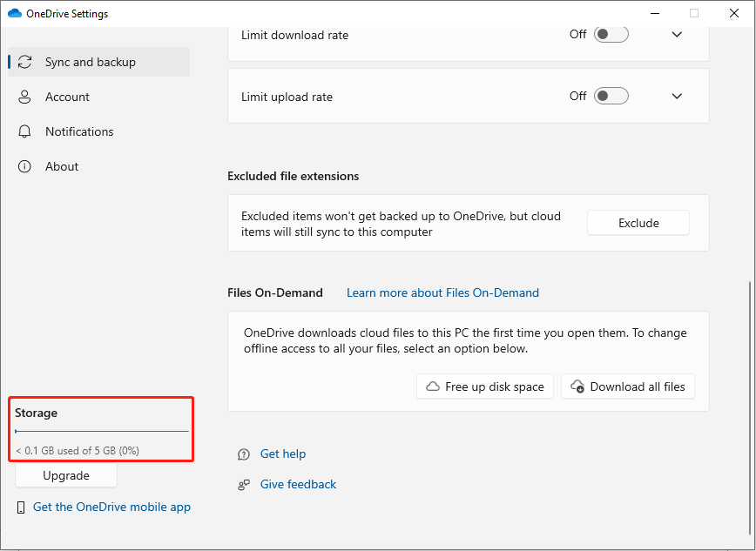Click the Give feedback icon
The image size is (756, 551).
tap(243, 484)
